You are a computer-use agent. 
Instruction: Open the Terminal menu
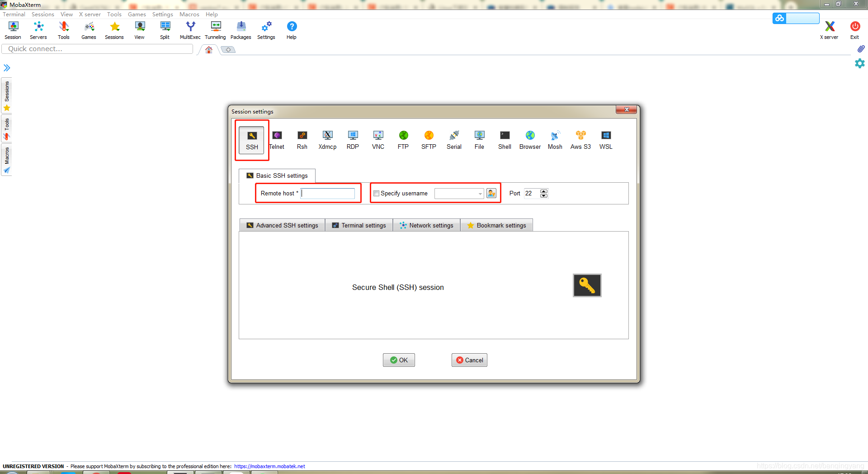(x=14, y=14)
